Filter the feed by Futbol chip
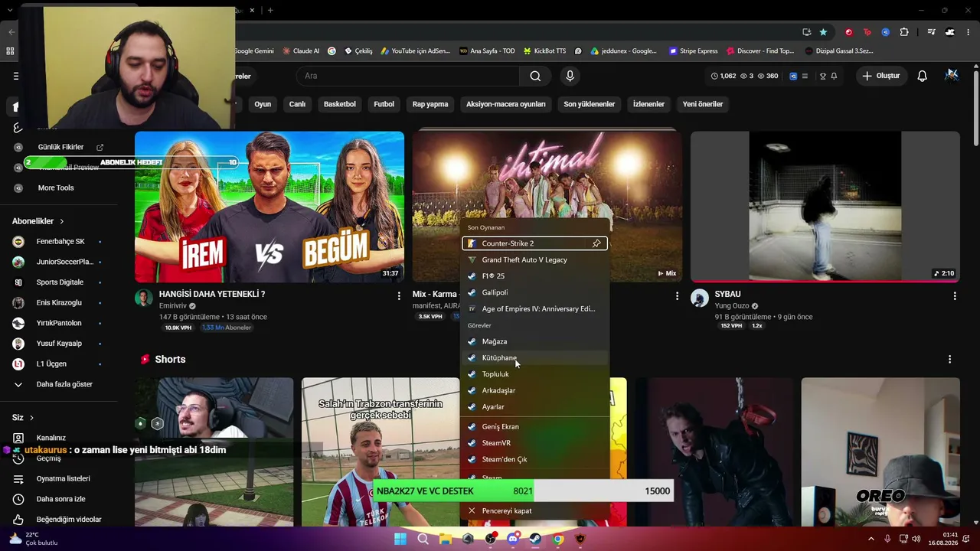Screen dimensions: 980x551 pos(384,104)
